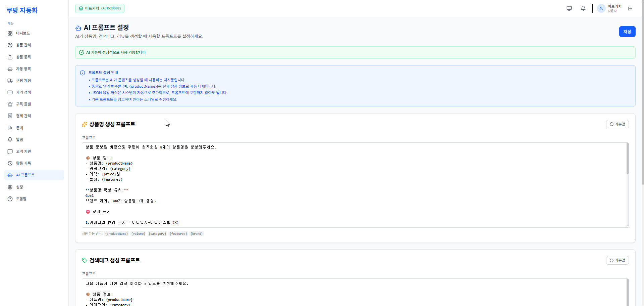
Task: Click the {volume} variable chip
Action: click(138, 234)
